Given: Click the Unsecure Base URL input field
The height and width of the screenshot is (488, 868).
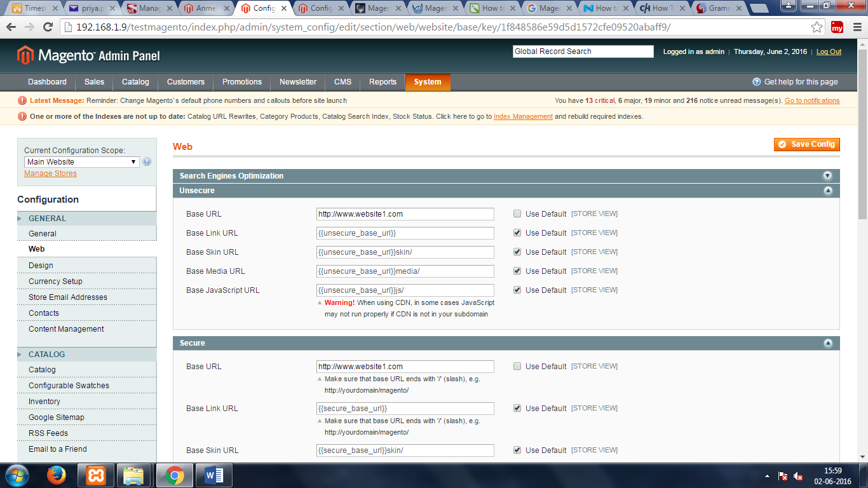Looking at the screenshot, I should tap(405, 214).
